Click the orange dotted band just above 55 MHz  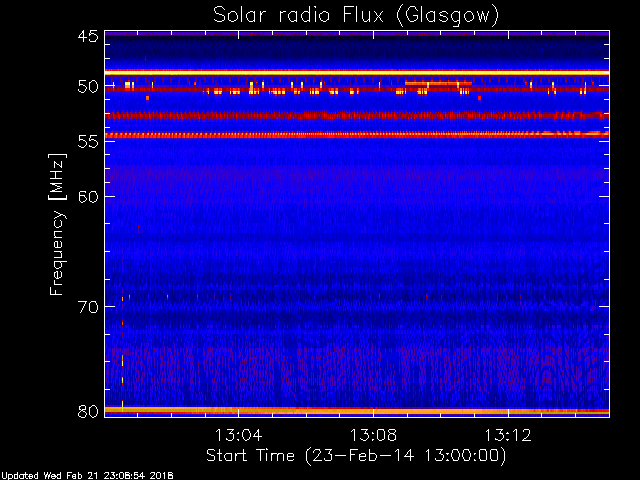[357, 134]
